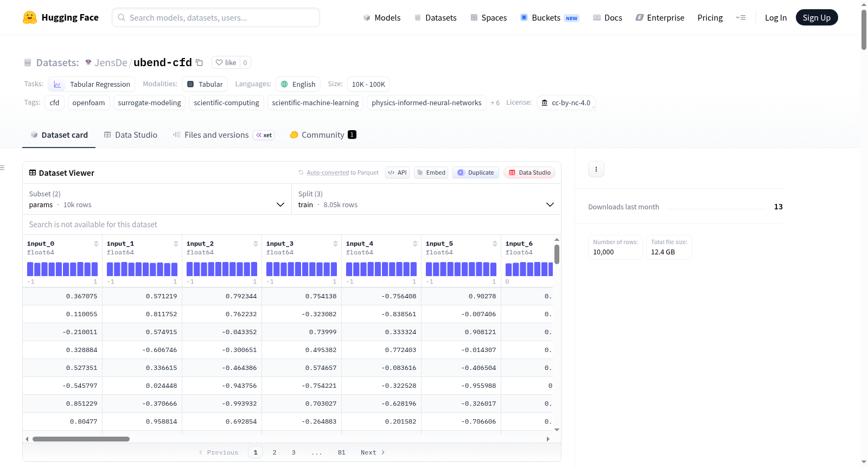Sort the input_0 column
This screenshot has width=868, height=467.
tap(96, 244)
